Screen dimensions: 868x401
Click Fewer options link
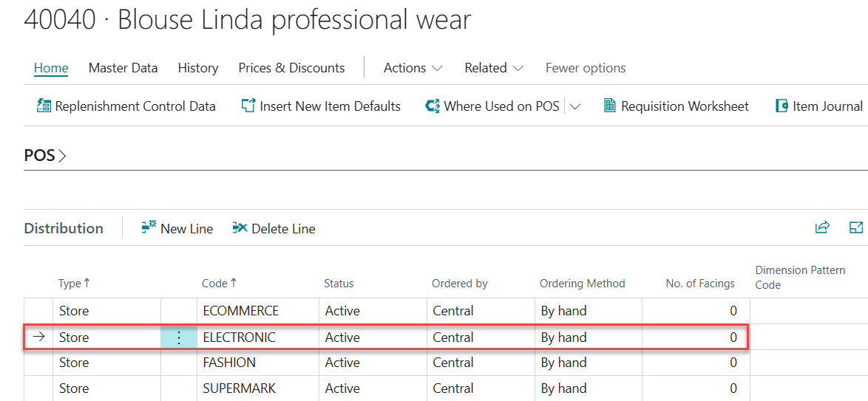pos(586,68)
